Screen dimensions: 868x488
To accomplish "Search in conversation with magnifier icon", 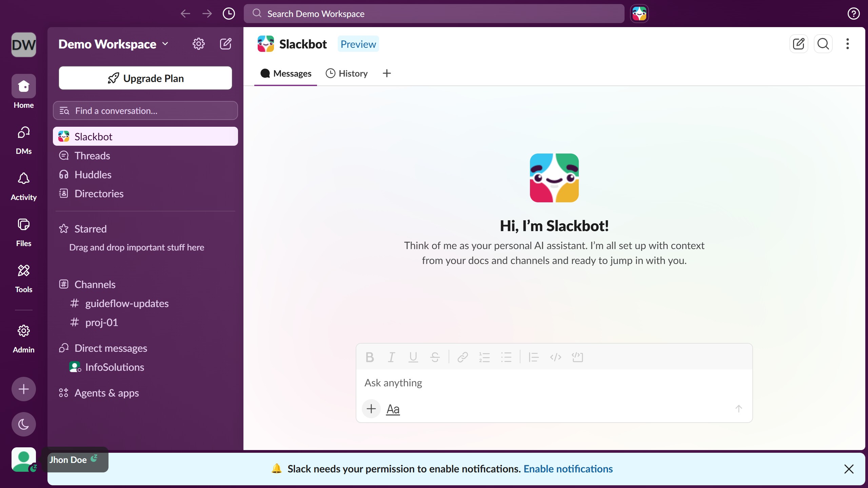I will (x=823, y=44).
